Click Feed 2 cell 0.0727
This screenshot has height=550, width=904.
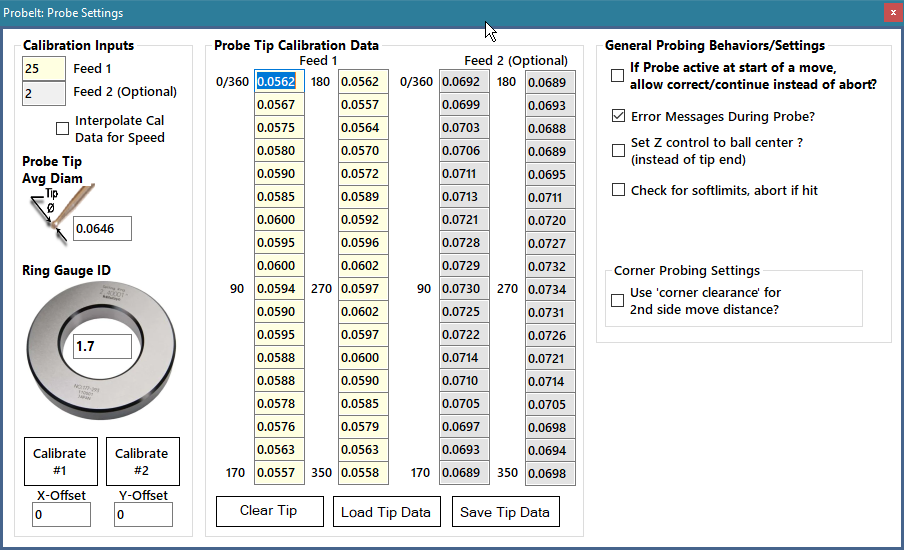tap(551, 244)
